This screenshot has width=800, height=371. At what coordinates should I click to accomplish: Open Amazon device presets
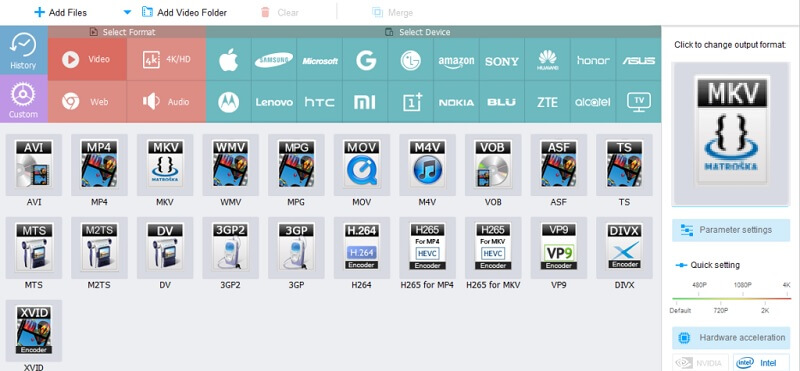click(x=456, y=60)
